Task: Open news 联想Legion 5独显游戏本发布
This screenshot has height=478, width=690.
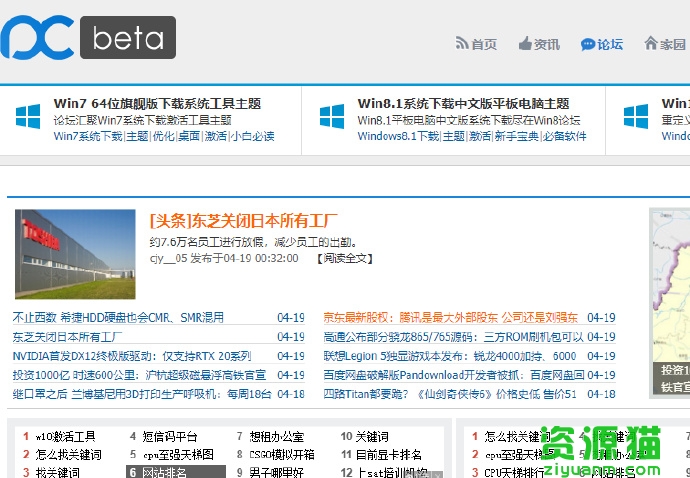Action: [x=450, y=356]
